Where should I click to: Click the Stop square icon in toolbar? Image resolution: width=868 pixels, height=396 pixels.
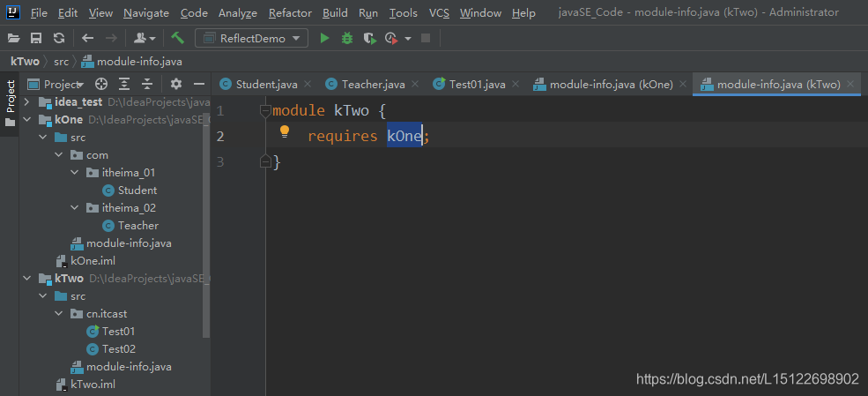click(x=426, y=38)
